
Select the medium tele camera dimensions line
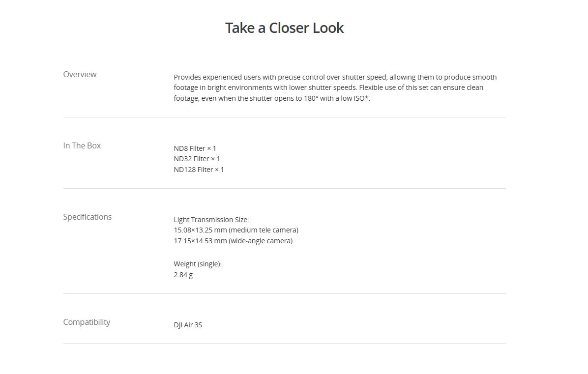tap(236, 230)
